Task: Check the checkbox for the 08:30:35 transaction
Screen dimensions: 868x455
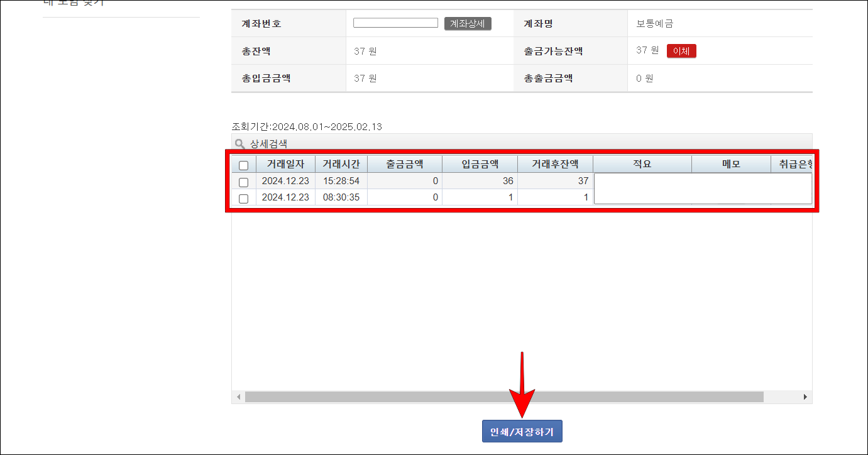Action: point(243,197)
